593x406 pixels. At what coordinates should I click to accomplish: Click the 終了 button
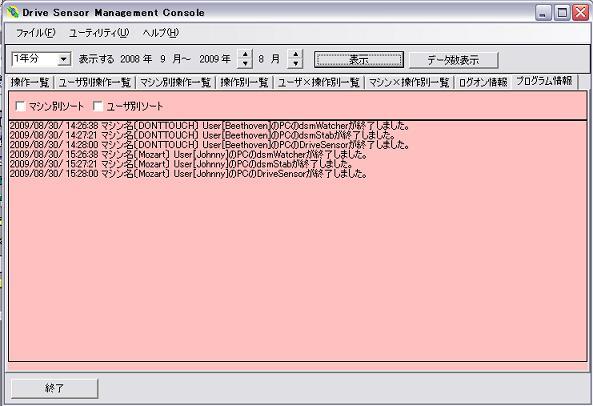point(54,388)
